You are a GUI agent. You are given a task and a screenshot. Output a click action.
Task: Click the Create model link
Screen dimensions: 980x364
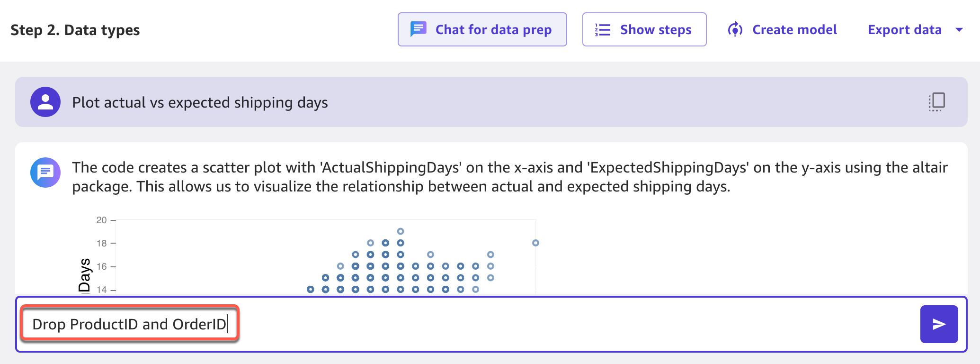794,30
